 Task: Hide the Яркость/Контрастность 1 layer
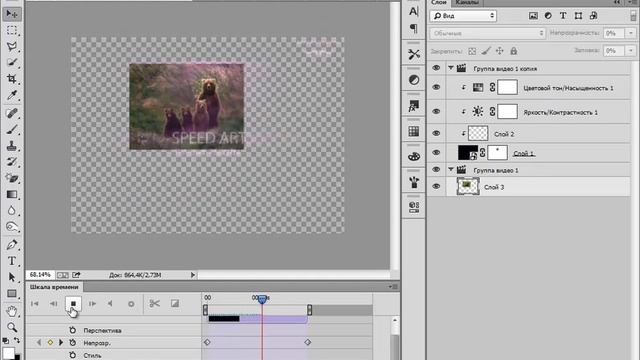[436, 111]
